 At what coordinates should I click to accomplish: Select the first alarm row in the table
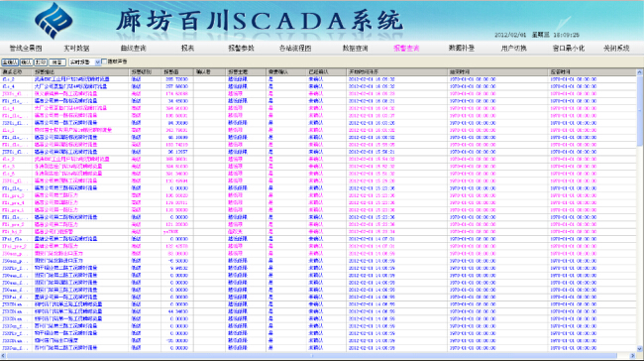coord(318,79)
